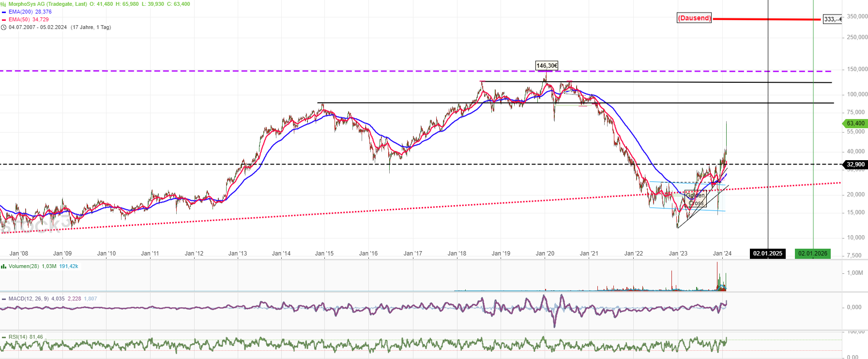Click the clock icon beside the date range
Viewport: 868px width, 359px height.
(x=4, y=28)
